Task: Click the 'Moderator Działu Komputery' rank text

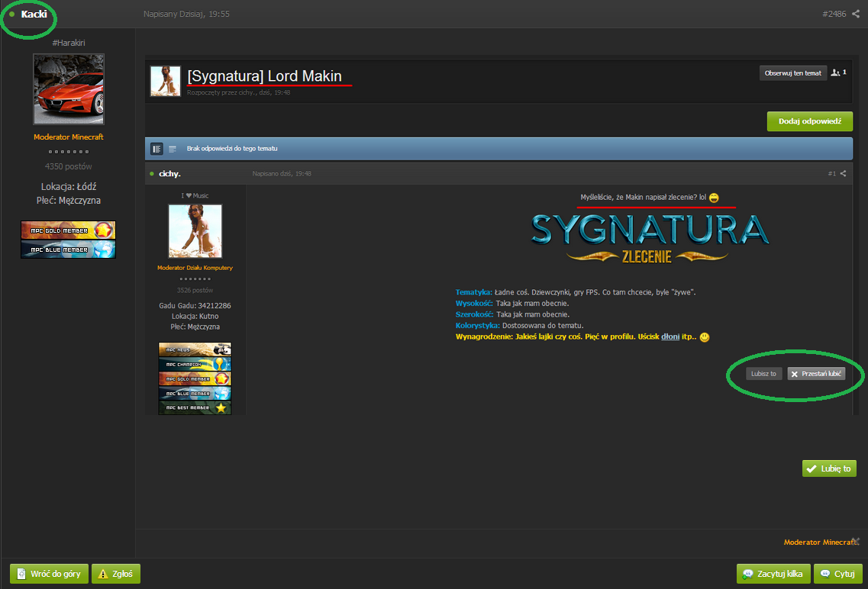Action: 195,268
